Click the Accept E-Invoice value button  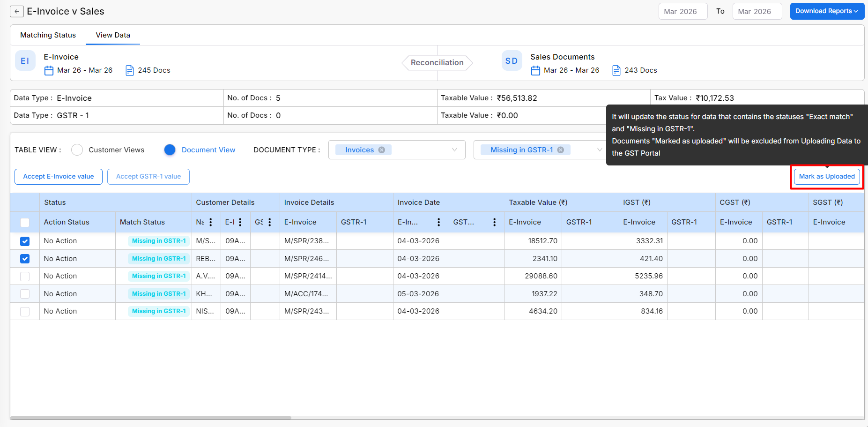pyautogui.click(x=59, y=177)
